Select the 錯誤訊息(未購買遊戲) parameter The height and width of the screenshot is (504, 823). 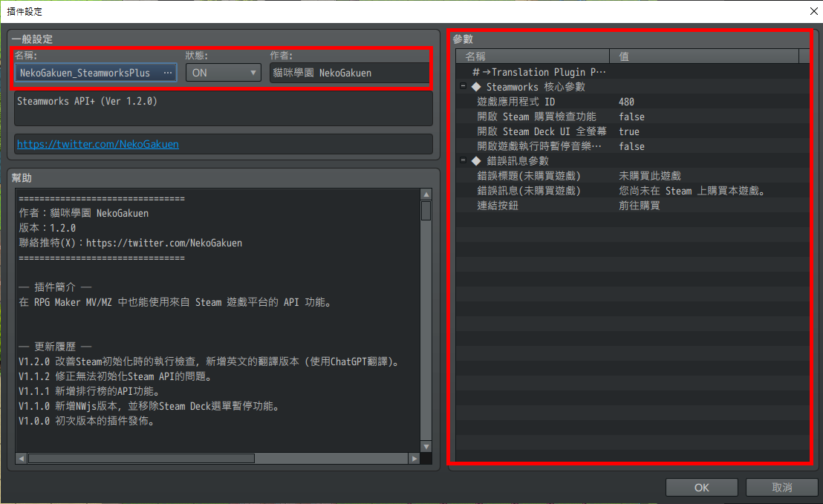tap(632, 190)
